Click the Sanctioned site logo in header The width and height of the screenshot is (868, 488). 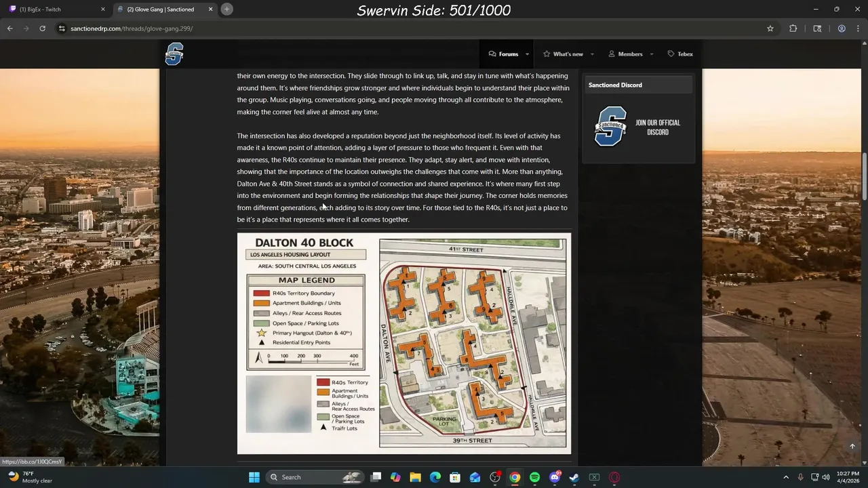[x=174, y=54]
